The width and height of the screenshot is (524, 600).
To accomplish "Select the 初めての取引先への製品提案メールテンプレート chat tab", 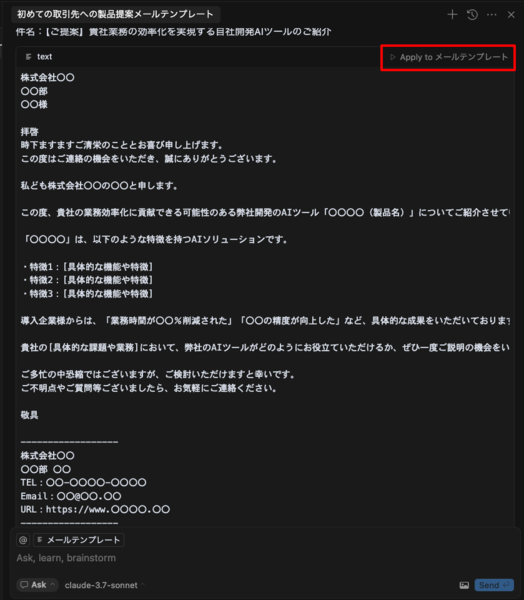I will click(x=115, y=14).
